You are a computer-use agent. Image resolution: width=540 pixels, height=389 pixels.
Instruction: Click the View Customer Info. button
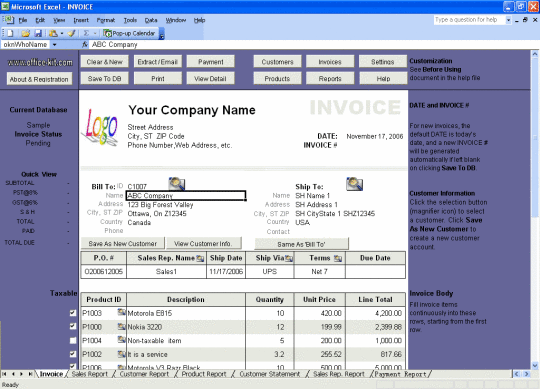tap(204, 243)
